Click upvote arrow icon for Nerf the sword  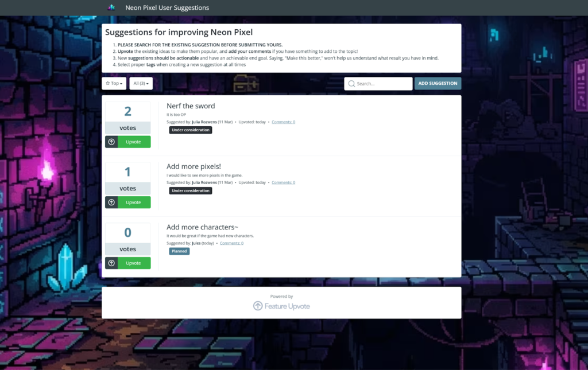(x=111, y=142)
